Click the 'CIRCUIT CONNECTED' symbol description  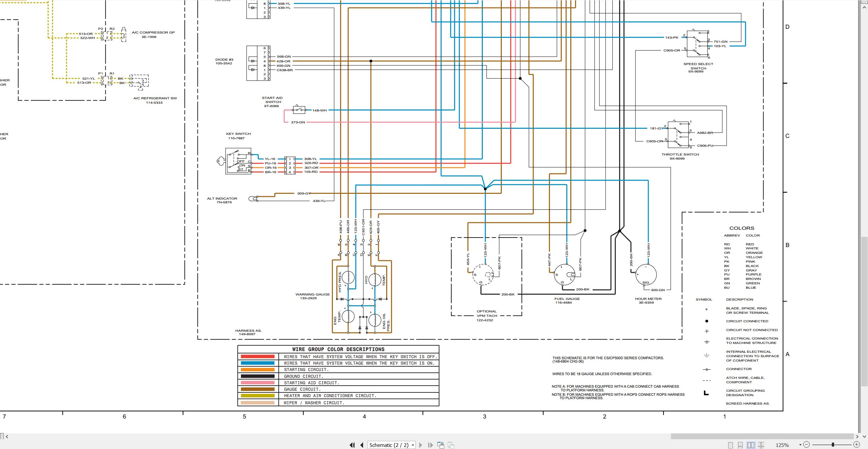point(747,321)
